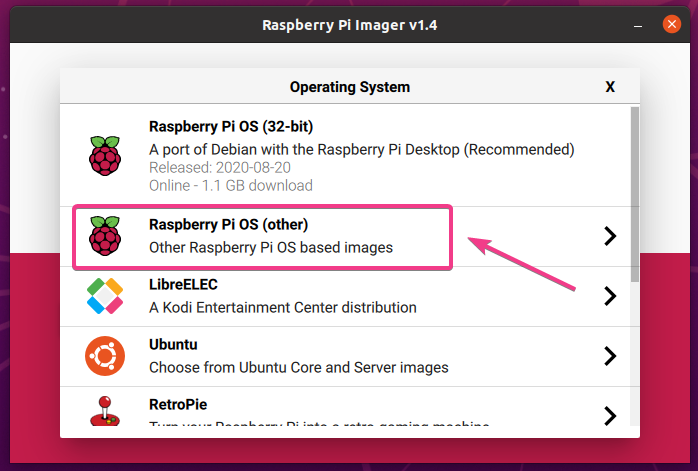Select Raspberry Pi OS (32-bit) title
698x471 pixels.
point(231,127)
